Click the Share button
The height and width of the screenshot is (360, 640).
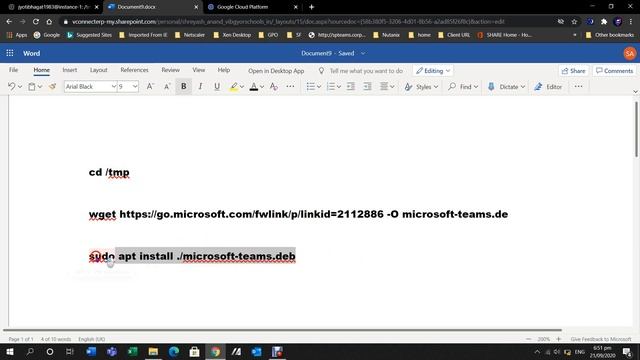pyautogui.click(x=573, y=71)
